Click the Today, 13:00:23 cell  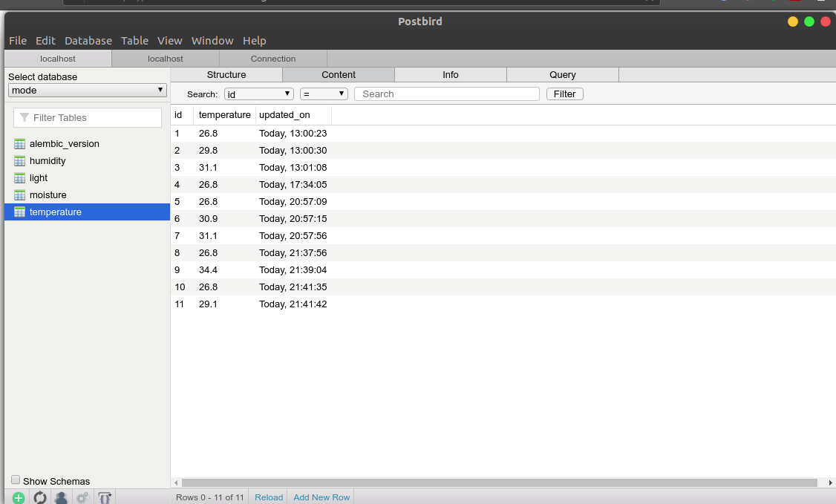(x=293, y=134)
